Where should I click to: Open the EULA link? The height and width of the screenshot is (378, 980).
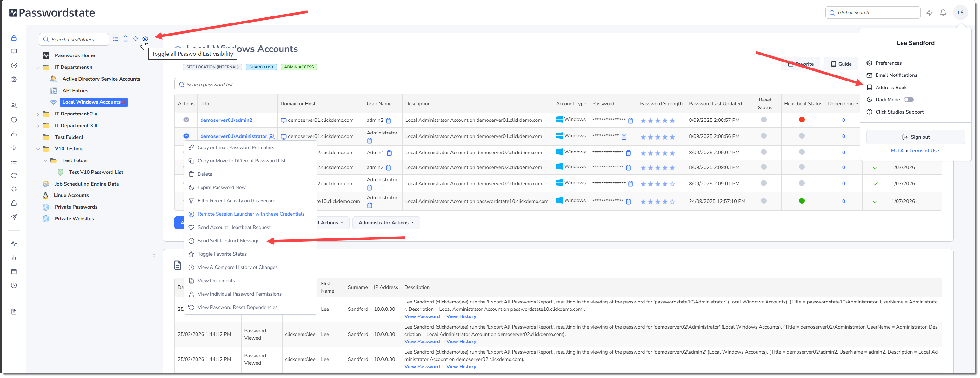897,150
